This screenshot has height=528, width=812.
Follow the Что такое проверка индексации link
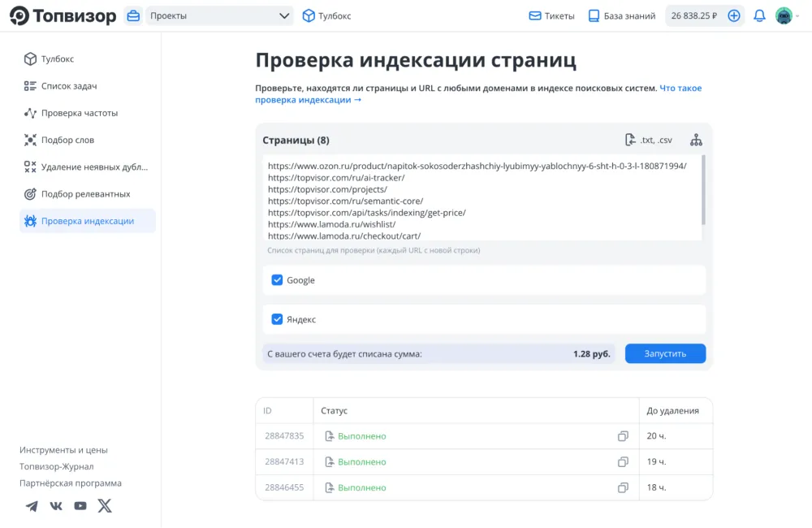click(309, 99)
